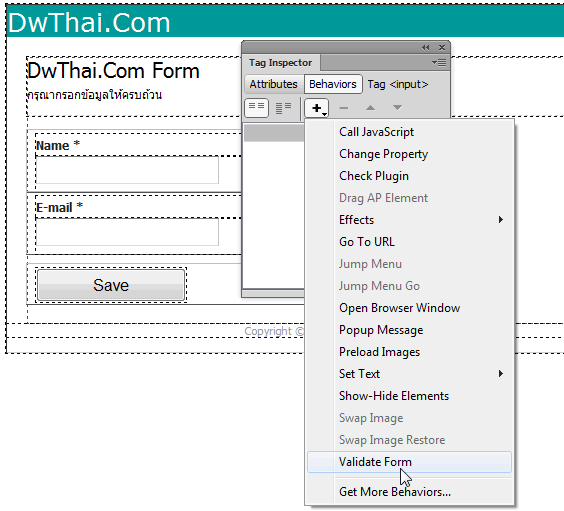Open the Tag Inspector panel options menu
Viewport: 564px width, 511px height.
point(439,63)
